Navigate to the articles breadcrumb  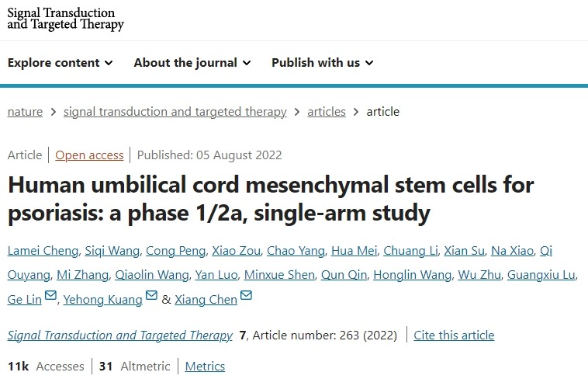[327, 112]
